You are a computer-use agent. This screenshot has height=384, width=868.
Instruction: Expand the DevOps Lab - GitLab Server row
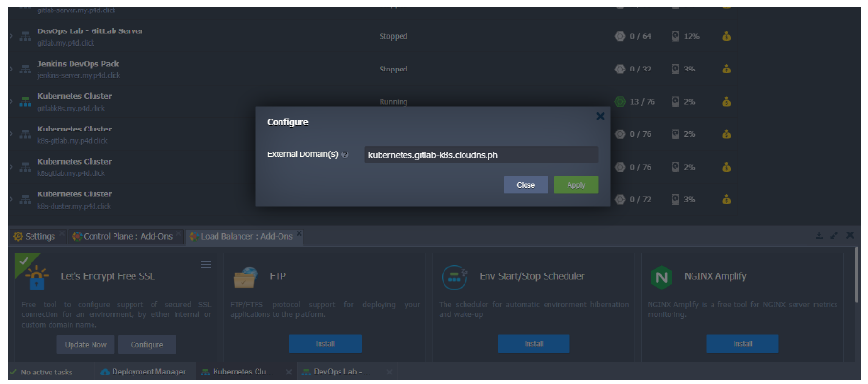coord(11,36)
